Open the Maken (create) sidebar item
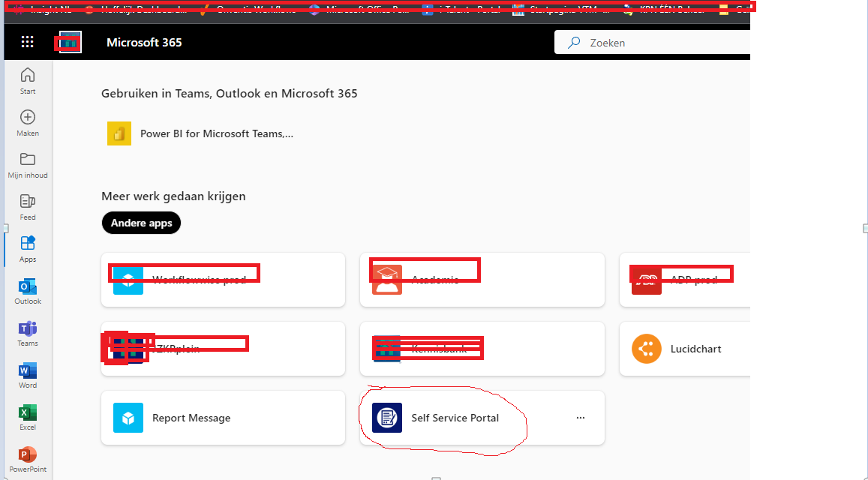Image resolution: width=868 pixels, height=480 pixels. click(x=28, y=123)
